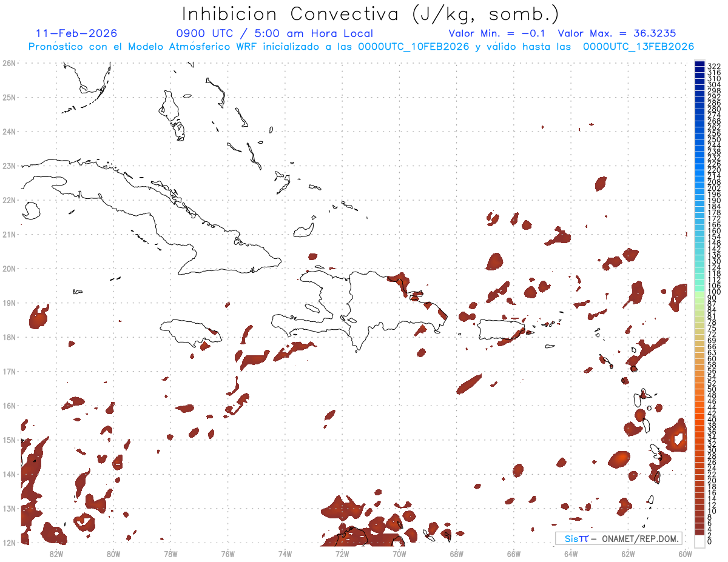Click the 18N latitude label

[x=9, y=336]
